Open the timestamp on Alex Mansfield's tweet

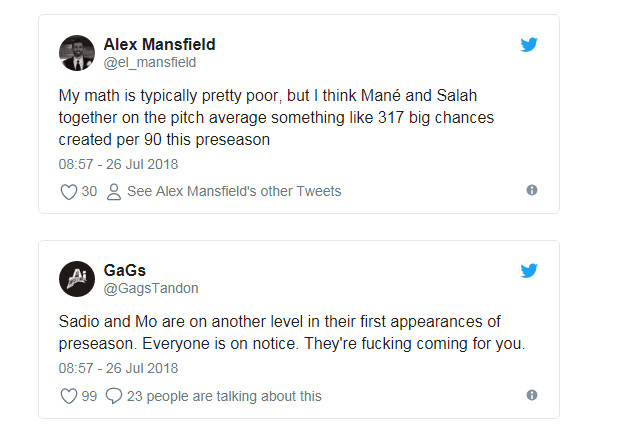[118, 164]
